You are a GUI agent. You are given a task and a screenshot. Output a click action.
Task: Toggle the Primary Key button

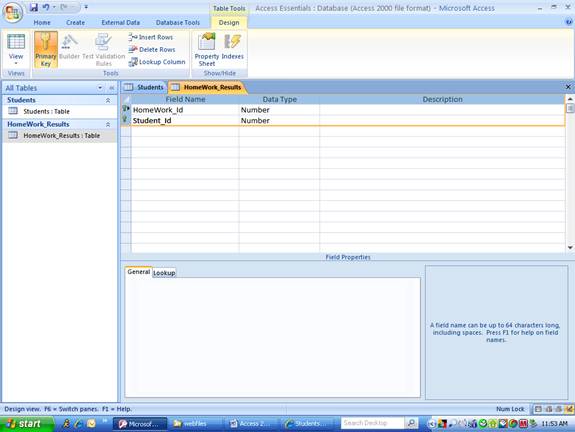point(46,50)
